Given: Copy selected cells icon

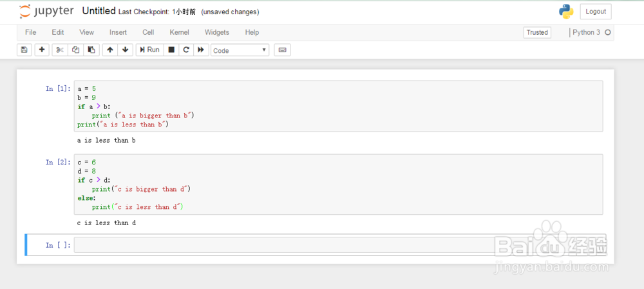Looking at the screenshot, I should pos(75,50).
